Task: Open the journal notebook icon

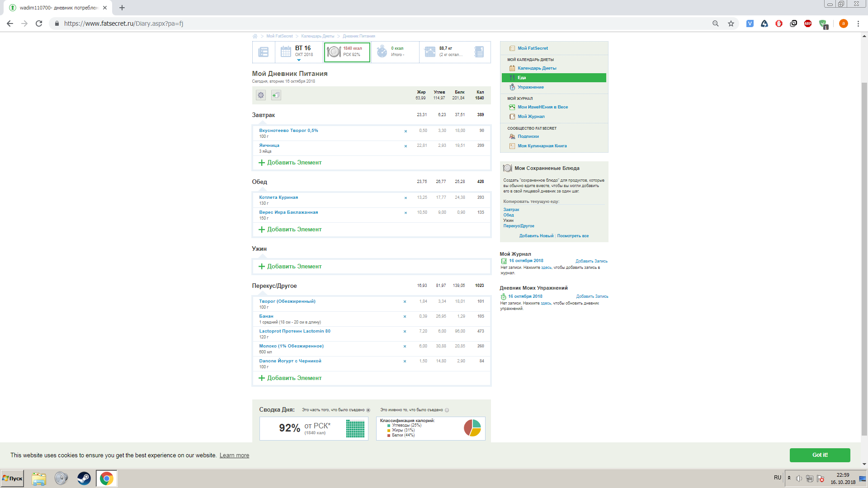Action: pos(479,52)
